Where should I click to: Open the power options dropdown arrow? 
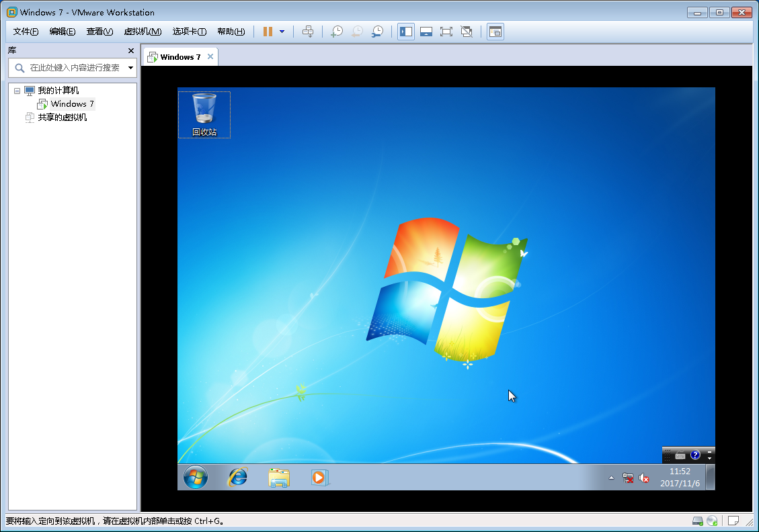pos(282,32)
